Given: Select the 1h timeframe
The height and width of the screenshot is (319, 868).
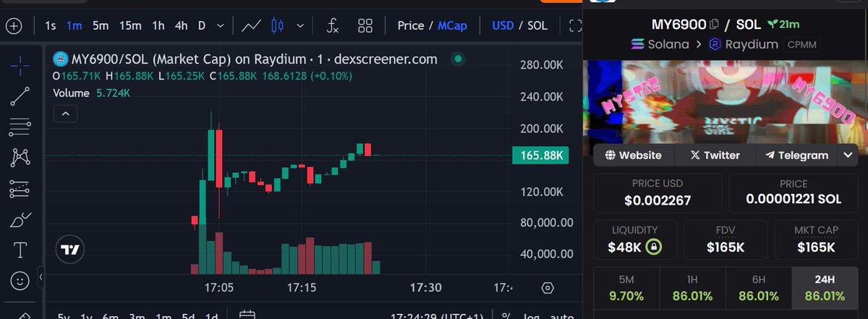Looking at the screenshot, I should [x=158, y=25].
